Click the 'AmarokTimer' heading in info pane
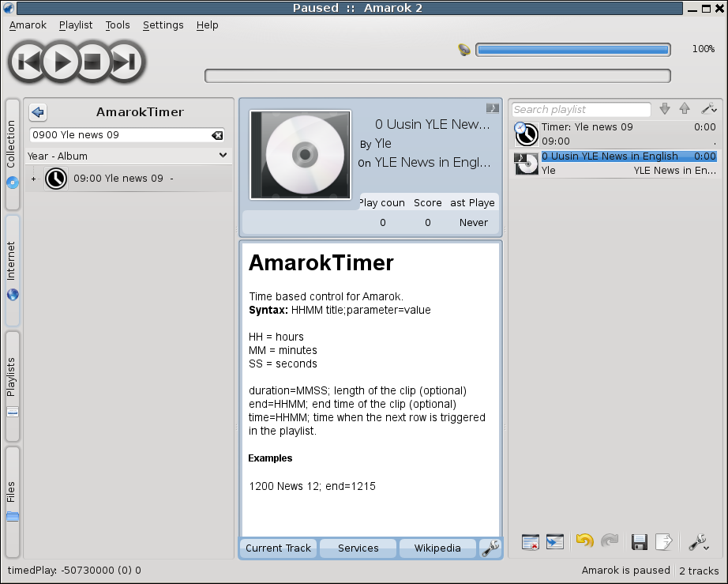 [321, 263]
